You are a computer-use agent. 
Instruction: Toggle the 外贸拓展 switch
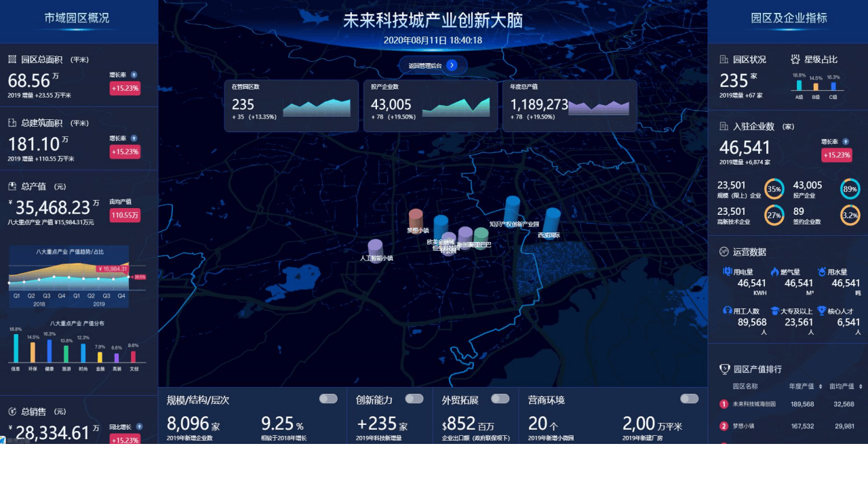(x=500, y=399)
